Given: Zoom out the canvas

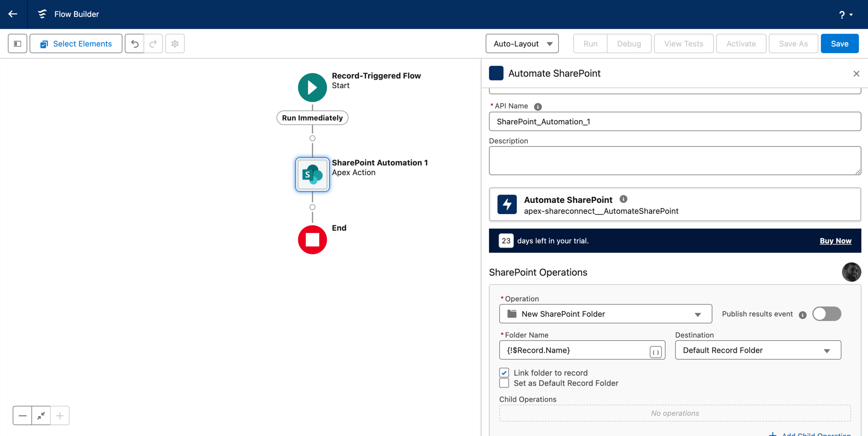Looking at the screenshot, I should (23, 416).
